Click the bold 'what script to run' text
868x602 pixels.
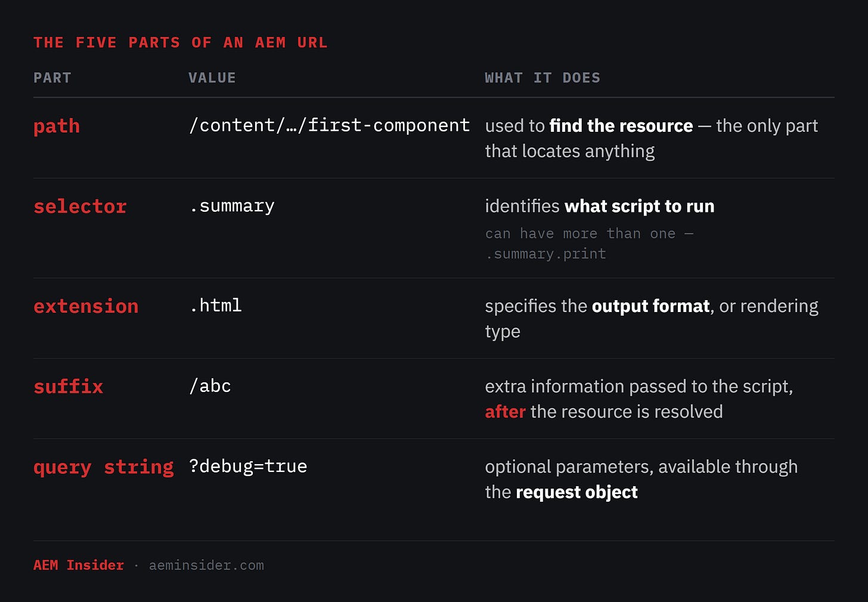point(639,206)
